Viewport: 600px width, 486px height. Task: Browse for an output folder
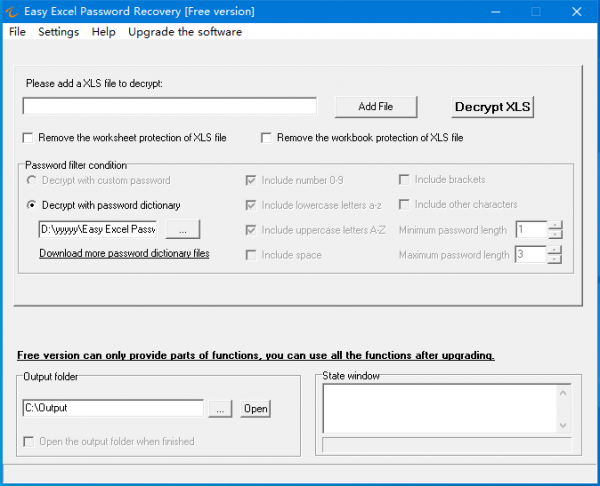click(220, 409)
